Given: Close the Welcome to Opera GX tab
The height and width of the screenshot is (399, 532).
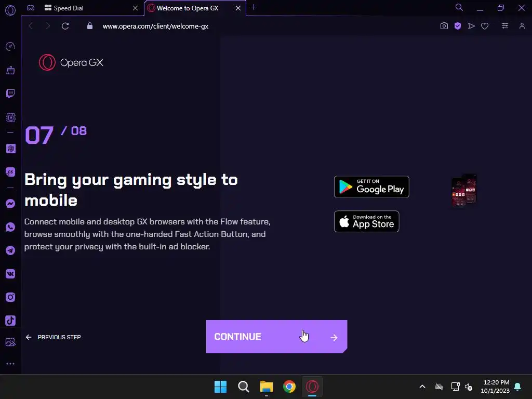Looking at the screenshot, I should point(238,8).
